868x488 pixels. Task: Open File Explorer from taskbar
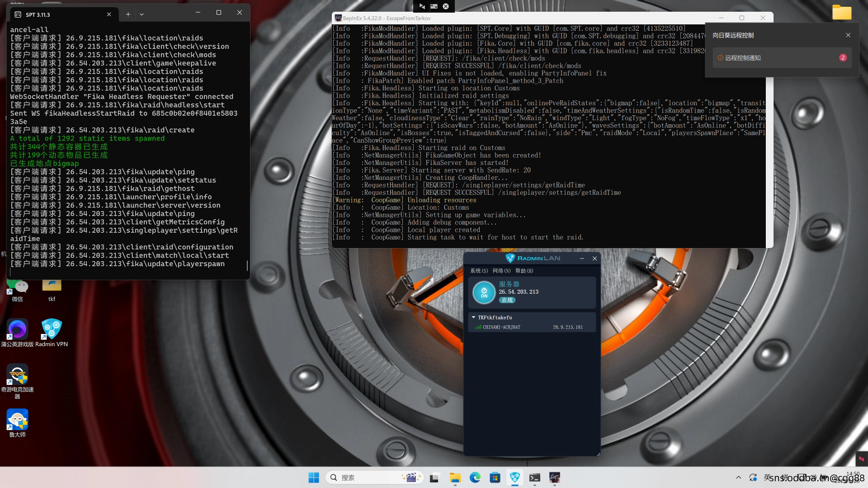[x=455, y=478]
